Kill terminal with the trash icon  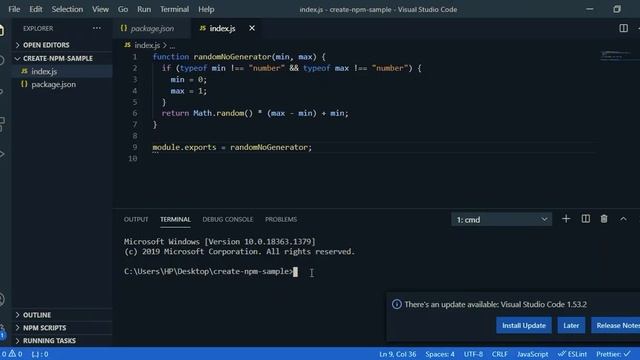[604, 219]
